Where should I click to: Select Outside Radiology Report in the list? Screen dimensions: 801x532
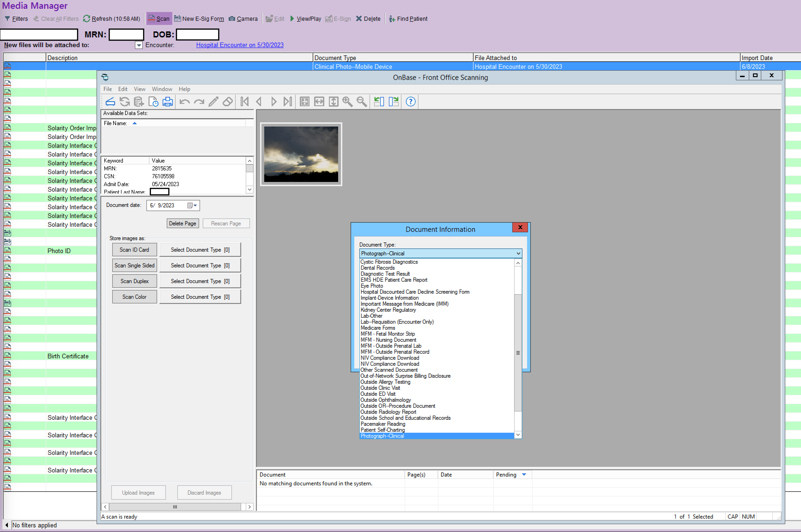coord(388,412)
